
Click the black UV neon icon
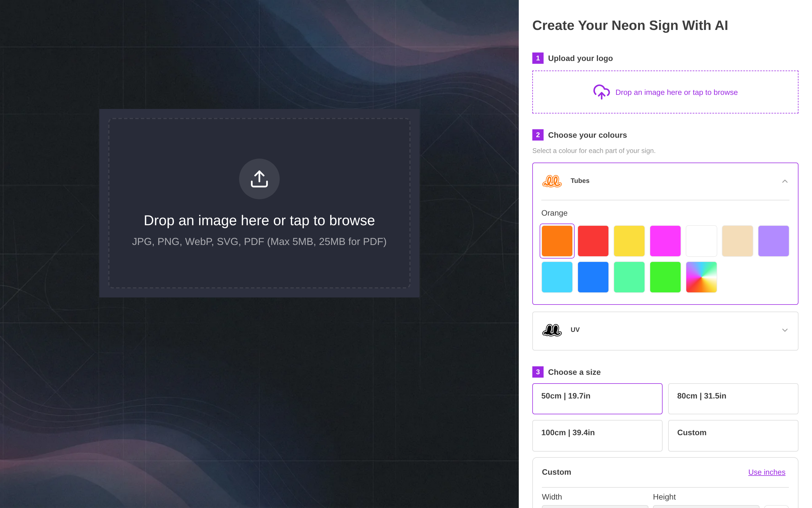tap(552, 330)
